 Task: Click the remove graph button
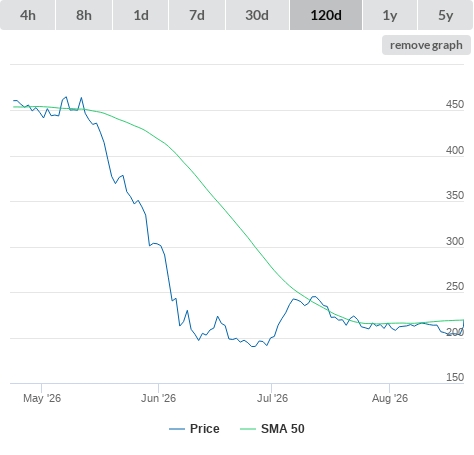426,45
